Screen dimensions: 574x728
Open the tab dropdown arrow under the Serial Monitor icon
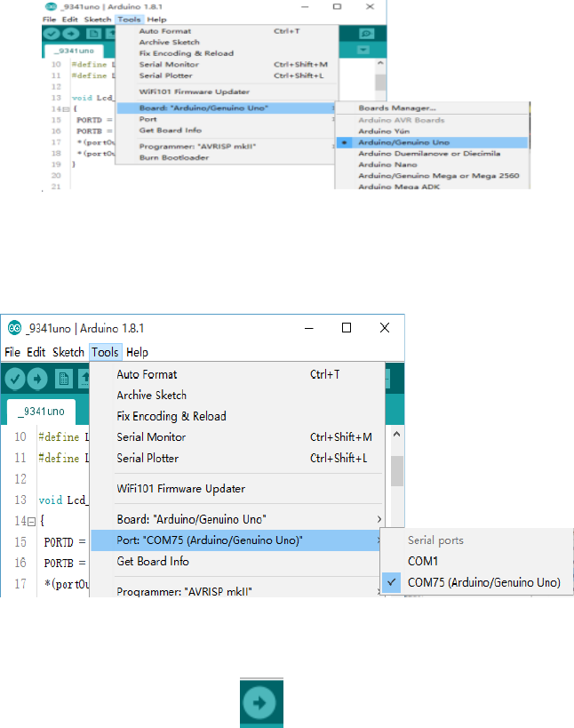(363, 50)
